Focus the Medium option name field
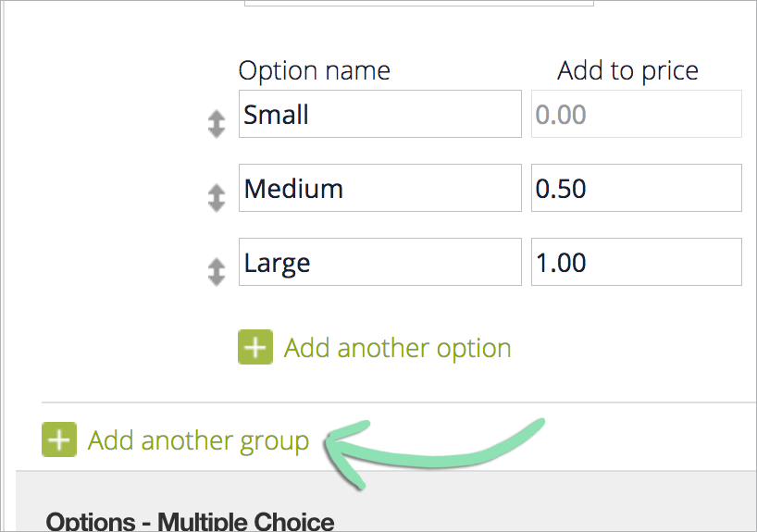The height and width of the screenshot is (532, 757). click(380, 188)
